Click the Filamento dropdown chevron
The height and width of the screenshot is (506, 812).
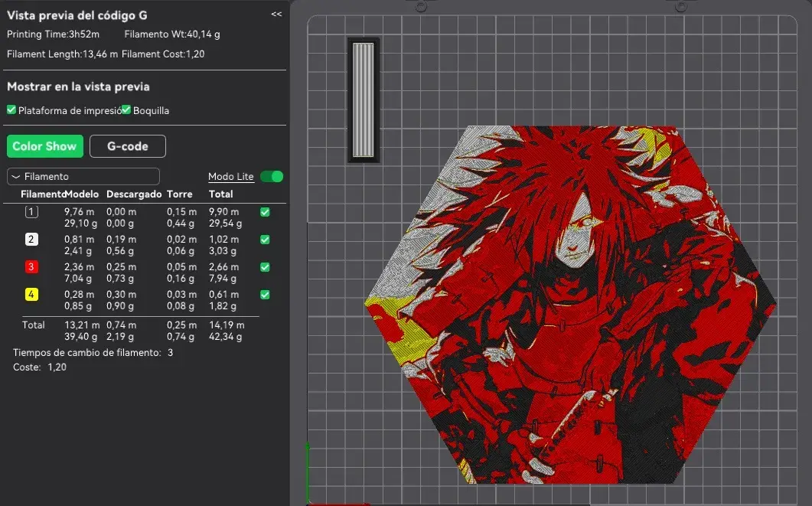[16, 176]
